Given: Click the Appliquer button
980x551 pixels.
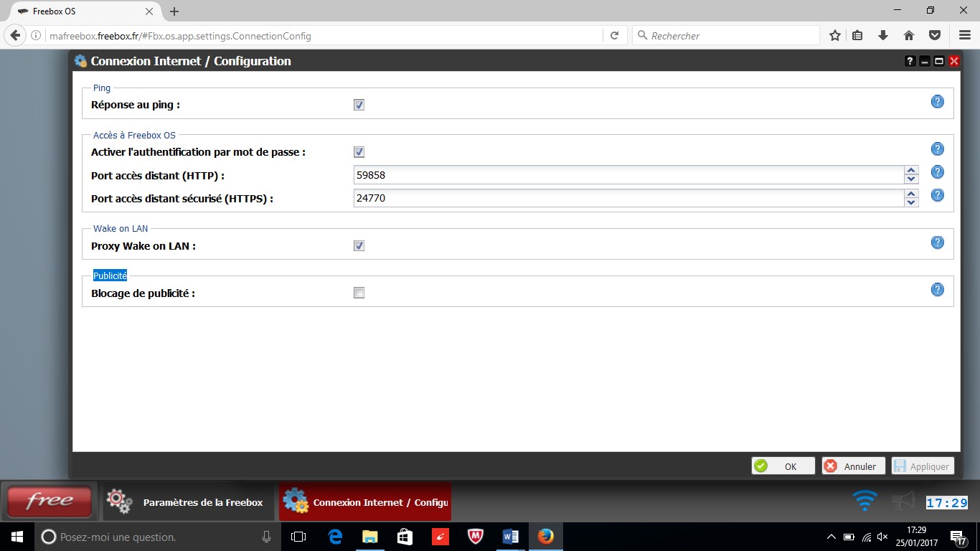Looking at the screenshot, I should click(x=923, y=466).
